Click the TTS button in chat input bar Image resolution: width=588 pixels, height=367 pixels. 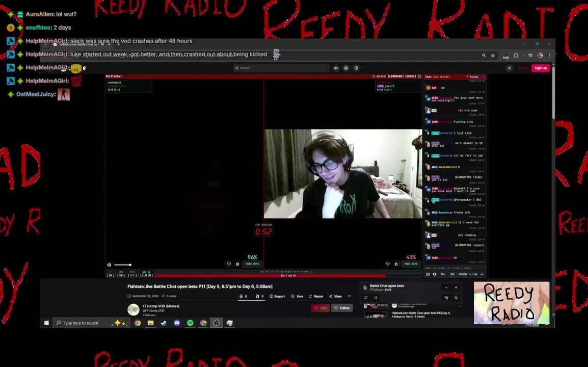[x=443, y=274]
